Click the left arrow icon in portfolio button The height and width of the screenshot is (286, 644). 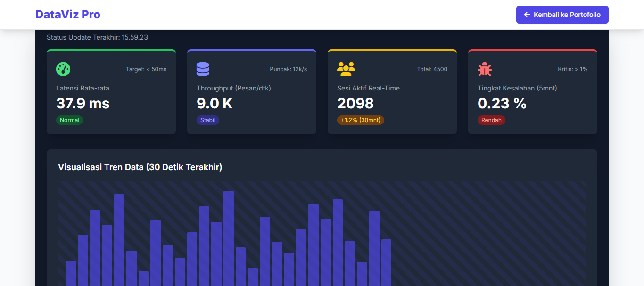pos(527,15)
